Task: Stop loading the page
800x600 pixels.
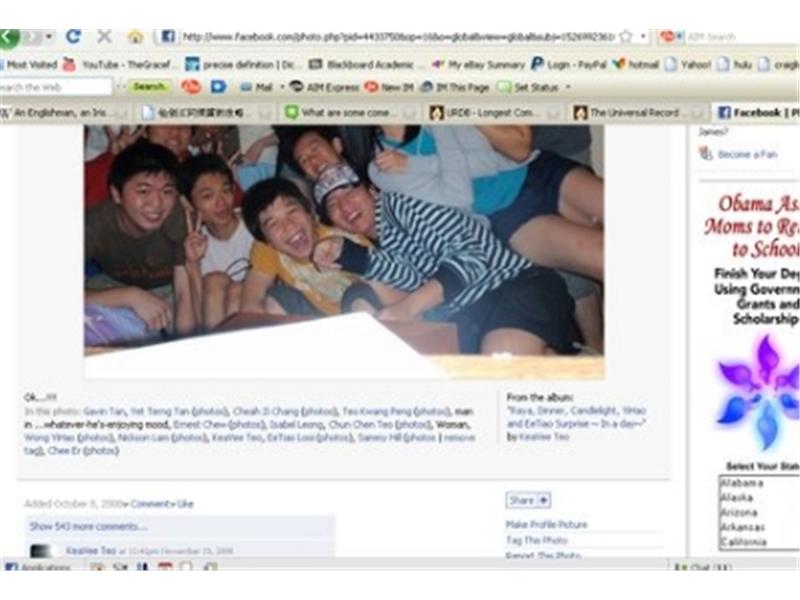Action: 105,36
